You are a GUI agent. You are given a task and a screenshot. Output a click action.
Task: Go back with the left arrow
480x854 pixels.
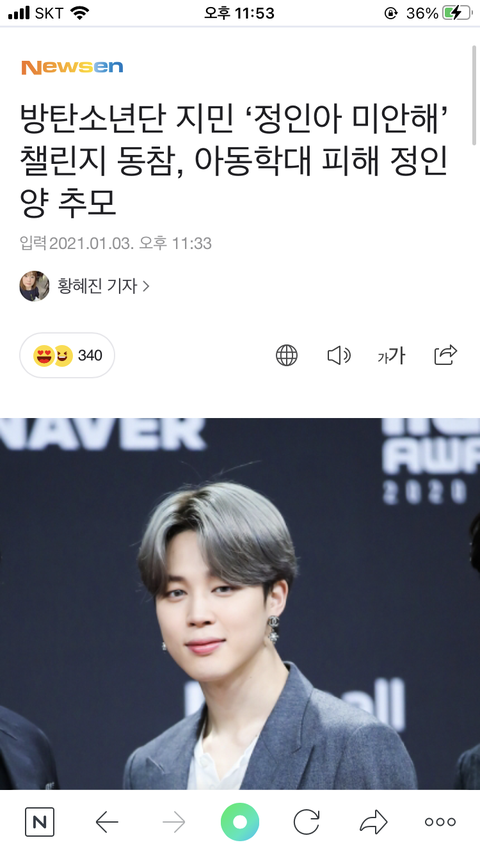pos(107,822)
